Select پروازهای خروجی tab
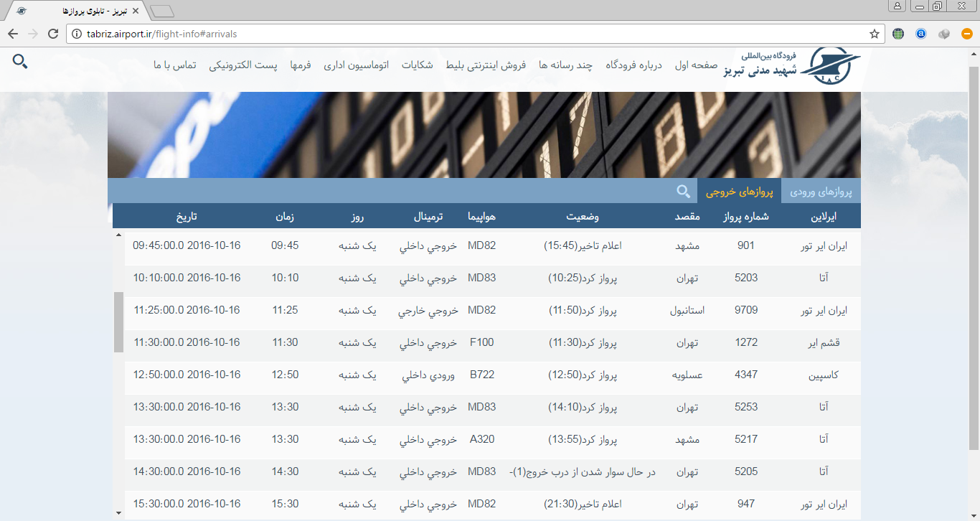The width and height of the screenshot is (980, 521). (x=739, y=192)
